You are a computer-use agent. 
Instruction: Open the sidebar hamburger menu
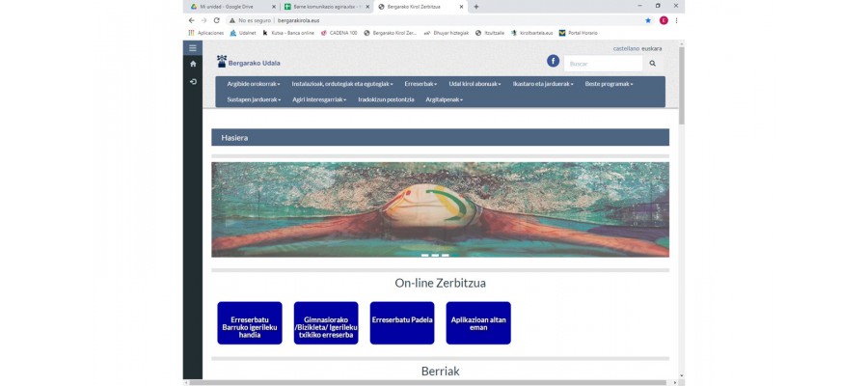pyautogui.click(x=193, y=47)
